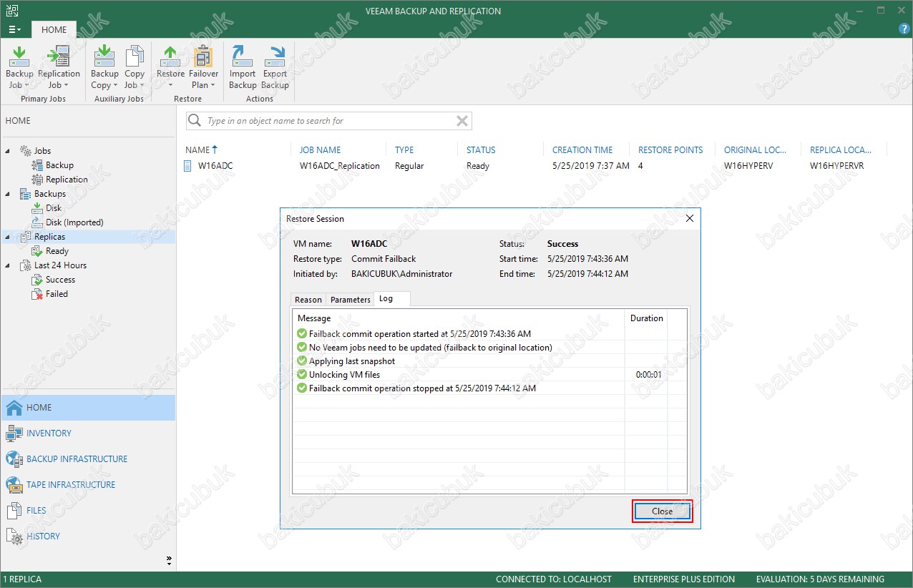Click the Inventory view icon
The height and width of the screenshot is (588, 913).
pyautogui.click(x=14, y=433)
